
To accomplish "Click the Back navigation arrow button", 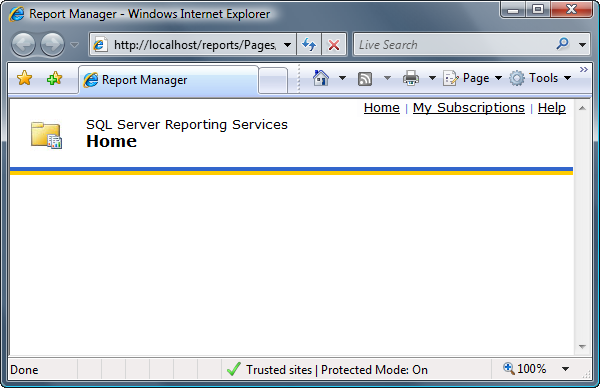I will (23, 44).
